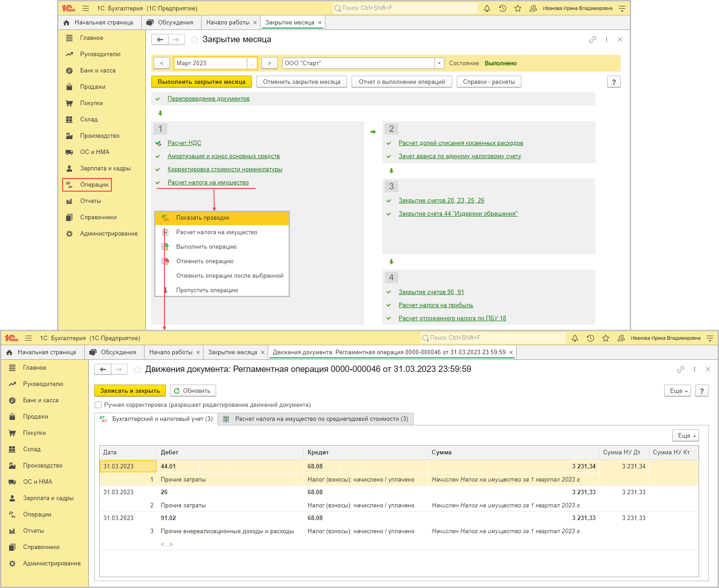719x588 pixels.
Task: Open Администрирование in top sidebar
Action: (x=109, y=234)
